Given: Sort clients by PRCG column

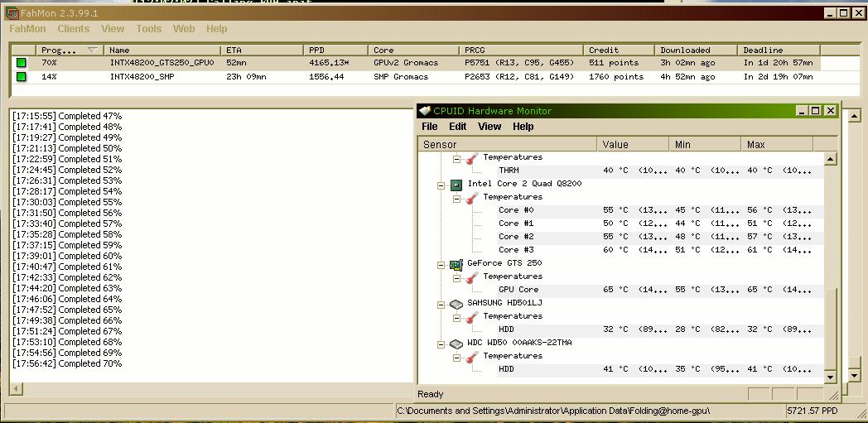Looking at the screenshot, I should pyautogui.click(x=521, y=50).
